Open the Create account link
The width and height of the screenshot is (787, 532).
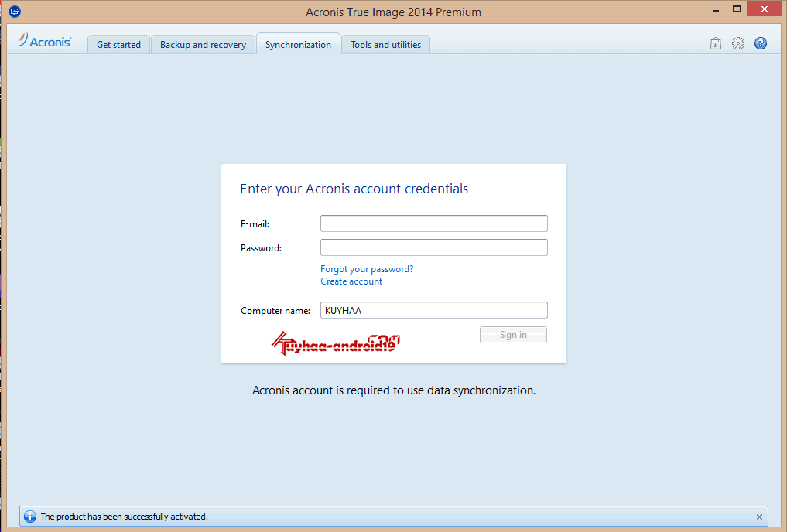tap(351, 281)
